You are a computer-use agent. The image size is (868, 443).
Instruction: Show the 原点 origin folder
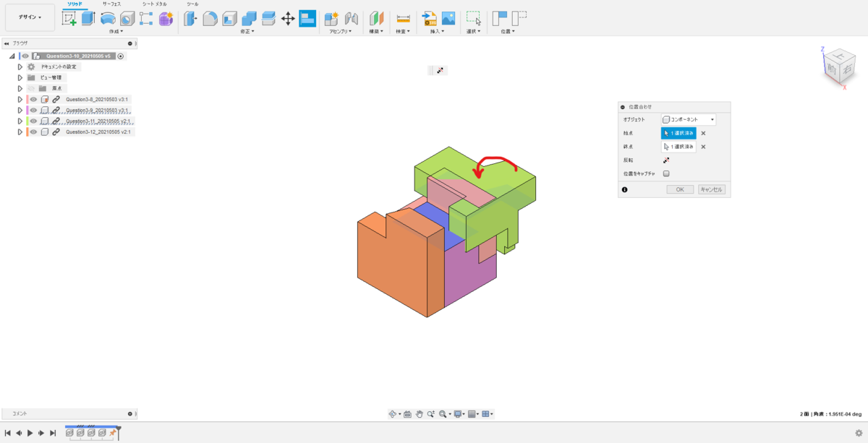(32, 88)
